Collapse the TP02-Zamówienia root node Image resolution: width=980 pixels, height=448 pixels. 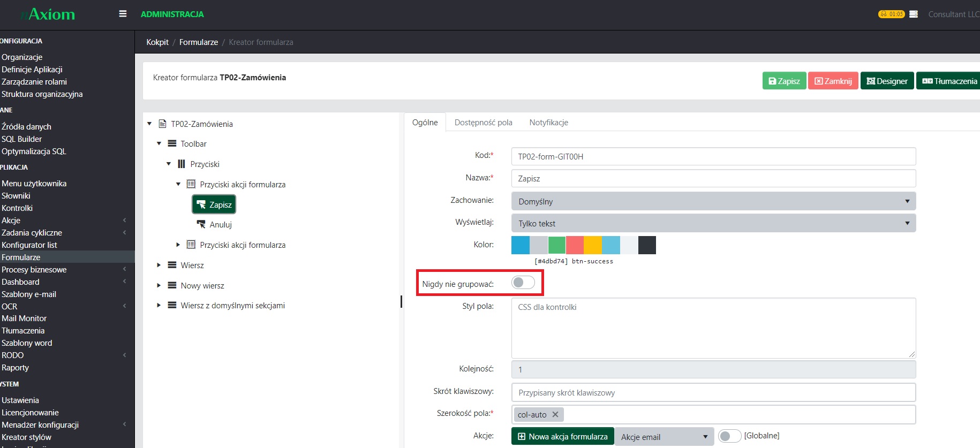149,124
